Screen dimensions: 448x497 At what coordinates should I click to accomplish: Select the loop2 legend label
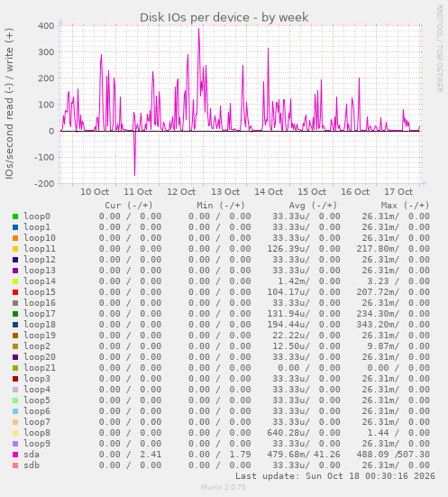click(37, 346)
